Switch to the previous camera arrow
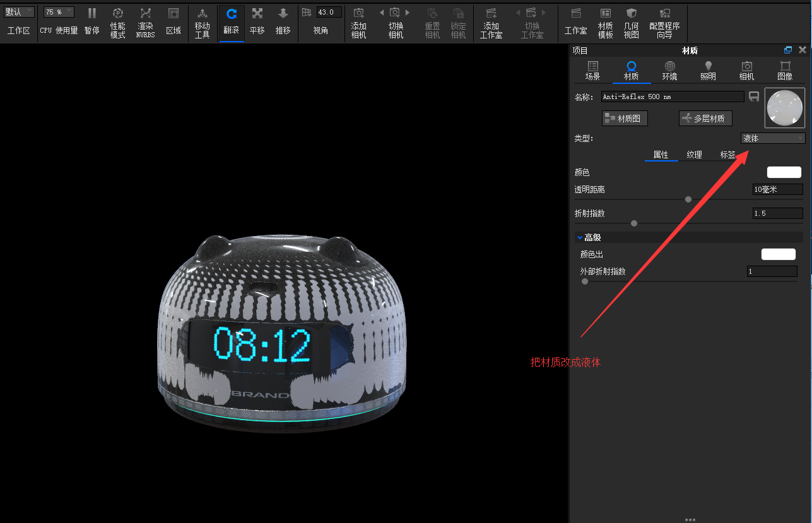 click(382, 13)
